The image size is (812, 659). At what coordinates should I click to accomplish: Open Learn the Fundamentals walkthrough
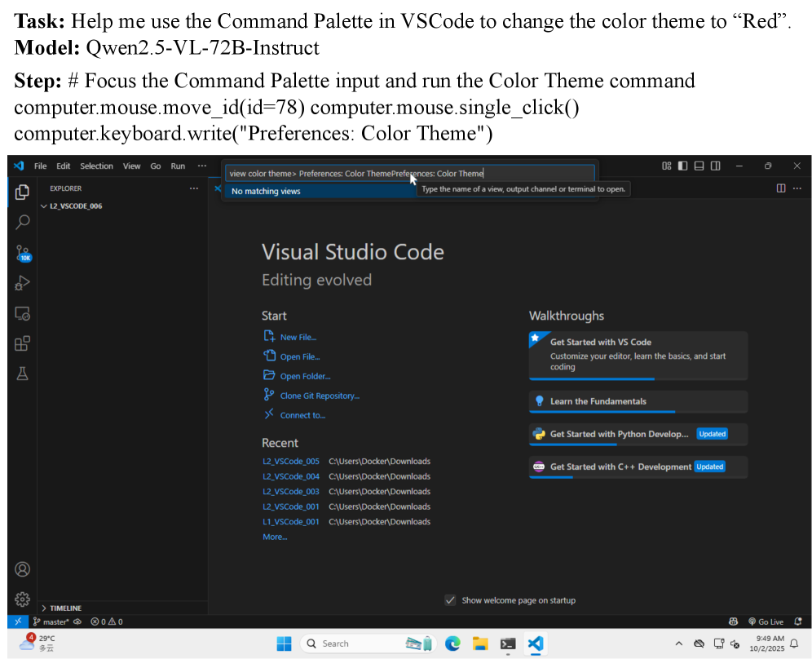click(x=638, y=401)
